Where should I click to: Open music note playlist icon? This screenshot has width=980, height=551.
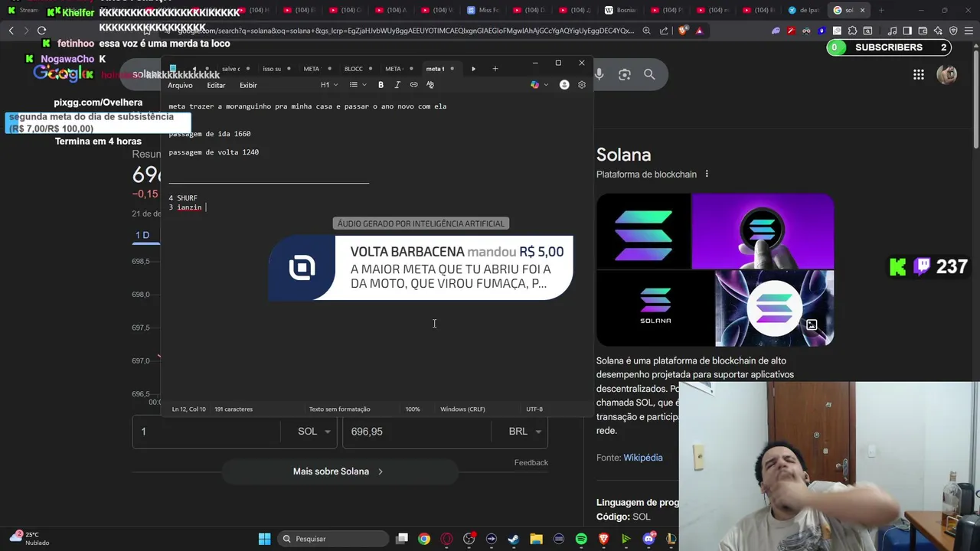tap(892, 31)
